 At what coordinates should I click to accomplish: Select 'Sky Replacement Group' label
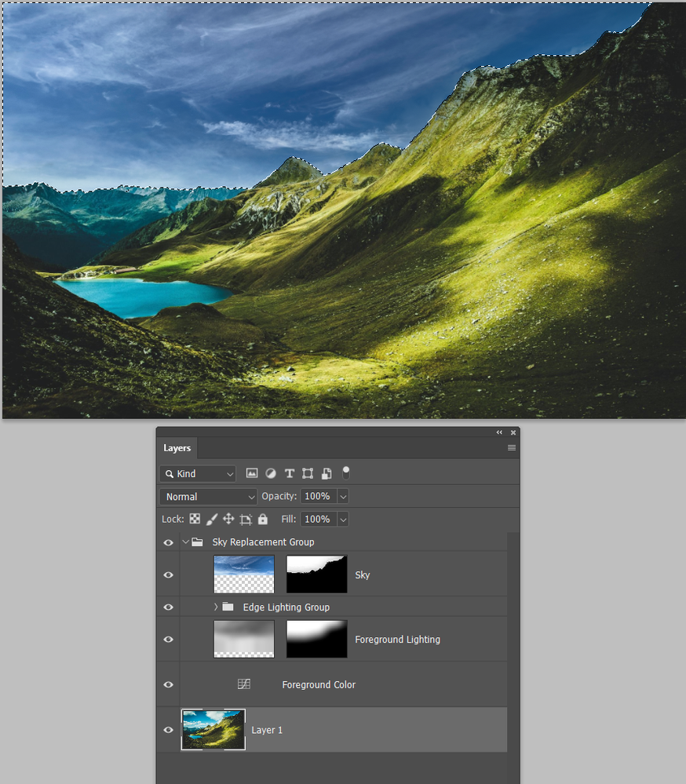(x=263, y=542)
